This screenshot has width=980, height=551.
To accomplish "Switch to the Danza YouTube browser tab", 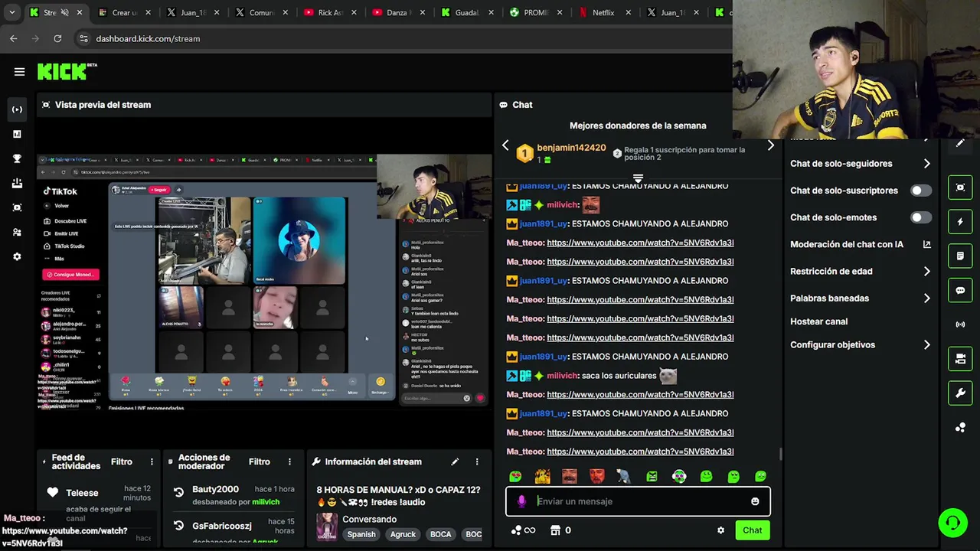I will [x=399, y=12].
